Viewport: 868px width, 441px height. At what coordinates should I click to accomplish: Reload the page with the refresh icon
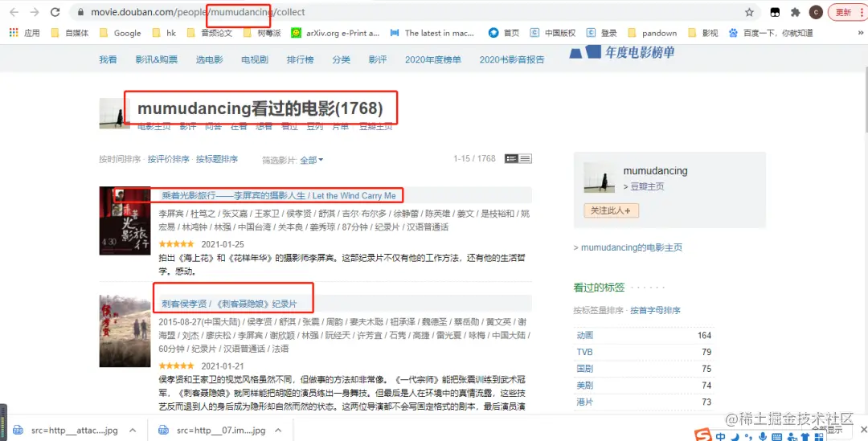[x=55, y=12]
